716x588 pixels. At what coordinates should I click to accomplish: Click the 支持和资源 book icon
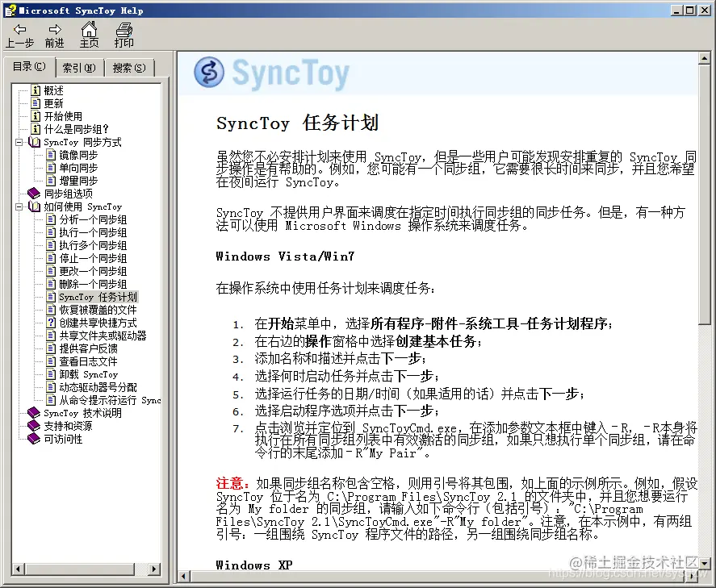34,426
